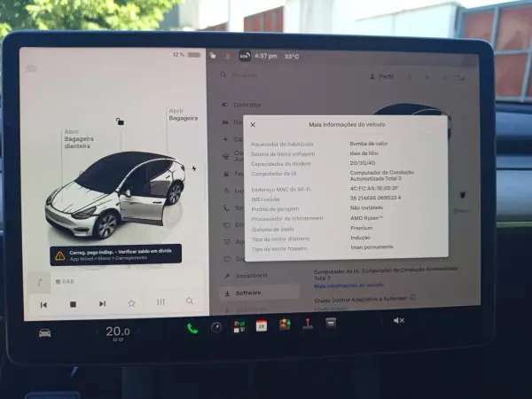This screenshot has width=532, height=399.
Task: Tap the charging bolt on car image
Action: tap(194, 168)
